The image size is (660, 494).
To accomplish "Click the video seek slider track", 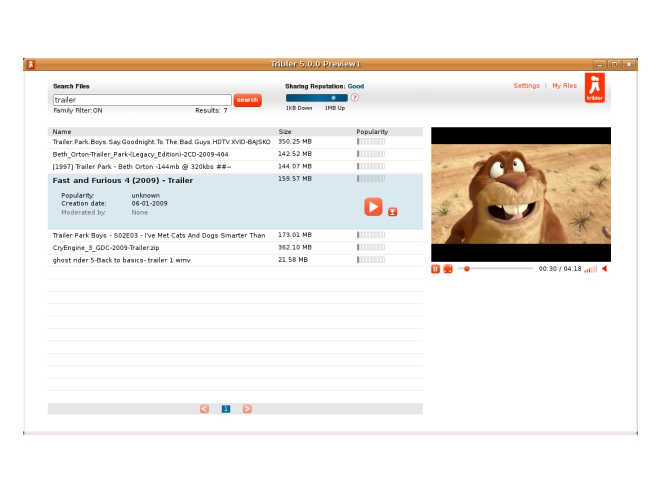I will (x=500, y=269).
